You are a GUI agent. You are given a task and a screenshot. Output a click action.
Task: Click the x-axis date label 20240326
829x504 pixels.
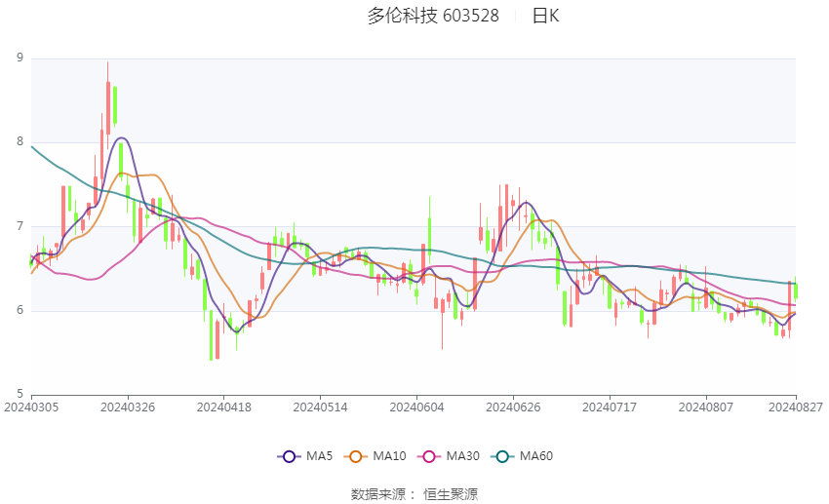[x=128, y=407]
